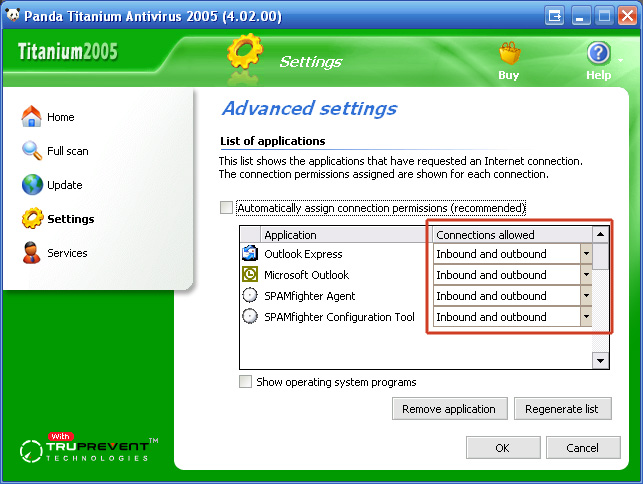643x484 pixels.
Task: Click the Update globe icon
Action: pyautogui.click(x=32, y=185)
